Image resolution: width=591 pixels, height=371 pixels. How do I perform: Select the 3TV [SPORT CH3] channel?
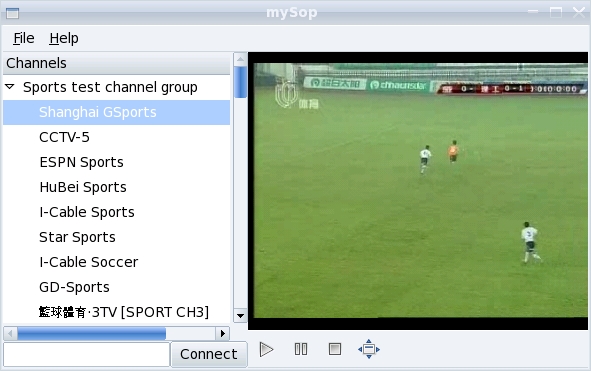tap(116, 312)
